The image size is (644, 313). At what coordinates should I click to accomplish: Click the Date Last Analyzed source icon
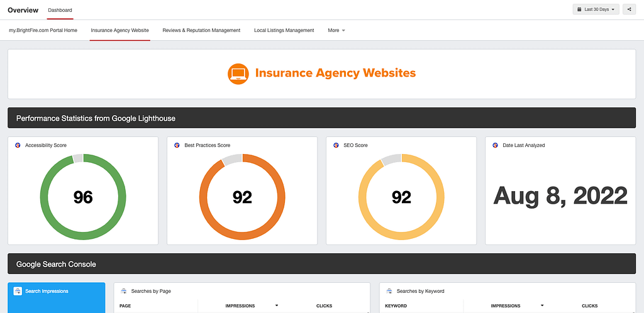click(x=496, y=145)
